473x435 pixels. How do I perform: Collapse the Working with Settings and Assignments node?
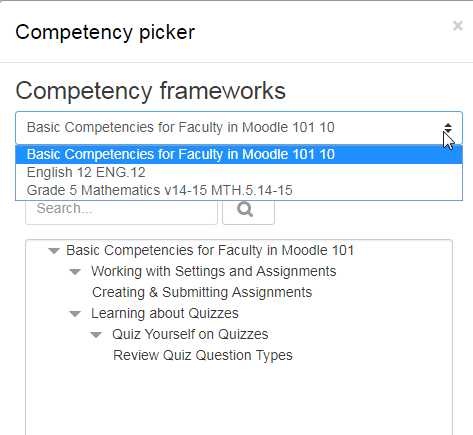[75, 272]
